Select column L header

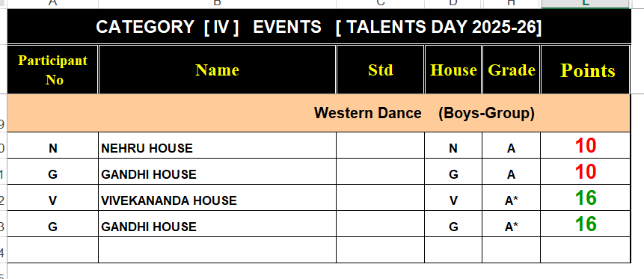[586, 4]
